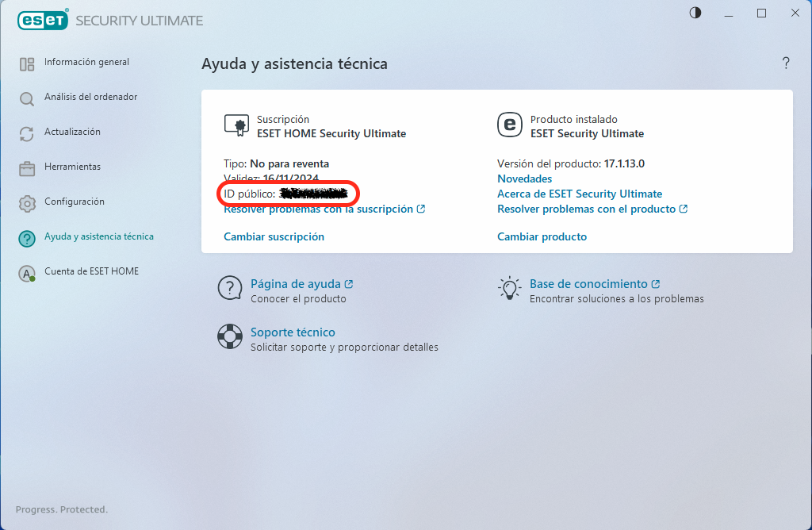Open Ayuda y asistencia técnica menu item
Viewport: 812px width, 530px height.
[98, 236]
